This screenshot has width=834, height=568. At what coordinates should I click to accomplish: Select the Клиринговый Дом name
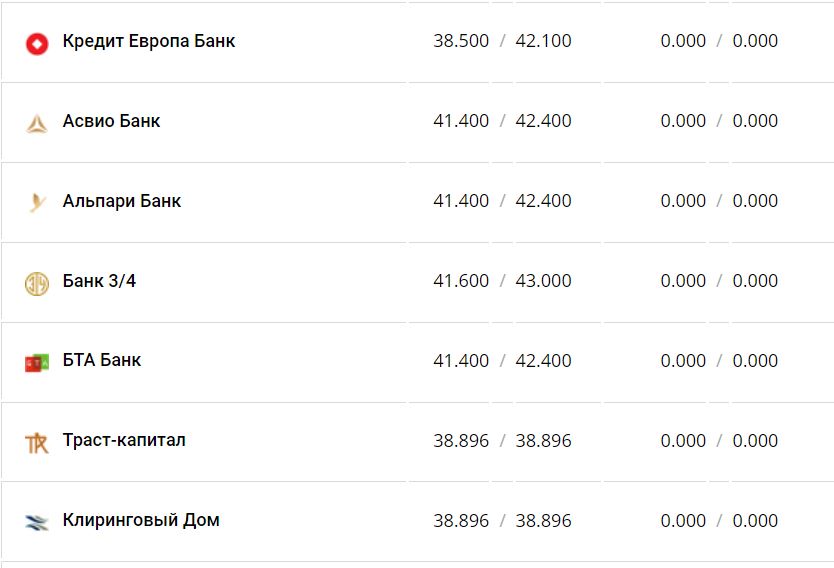[141, 521]
